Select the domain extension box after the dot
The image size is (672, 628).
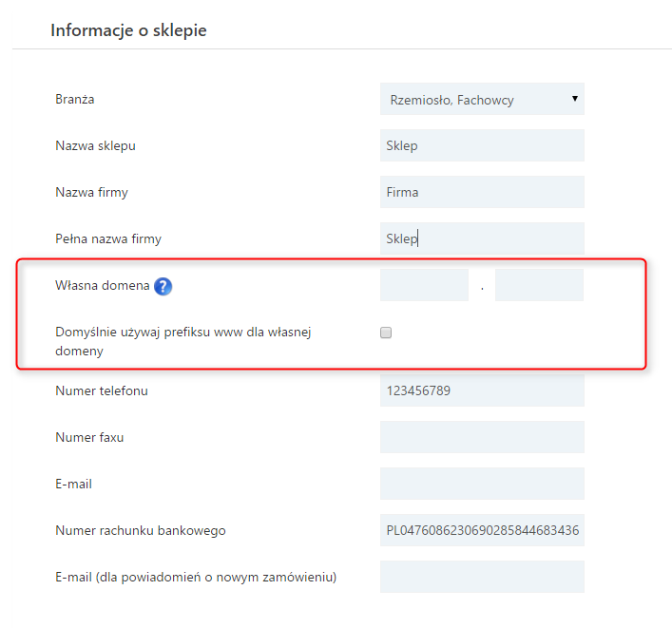pyautogui.click(x=539, y=285)
